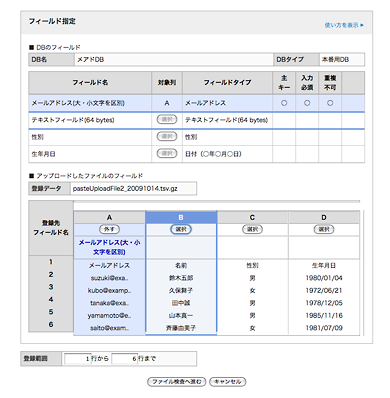Click cell yamamoto@e.. in column A

tap(109, 316)
